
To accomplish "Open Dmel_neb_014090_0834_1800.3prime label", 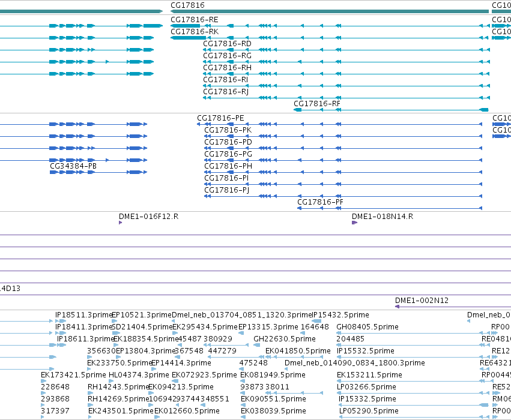I will coord(354,363).
